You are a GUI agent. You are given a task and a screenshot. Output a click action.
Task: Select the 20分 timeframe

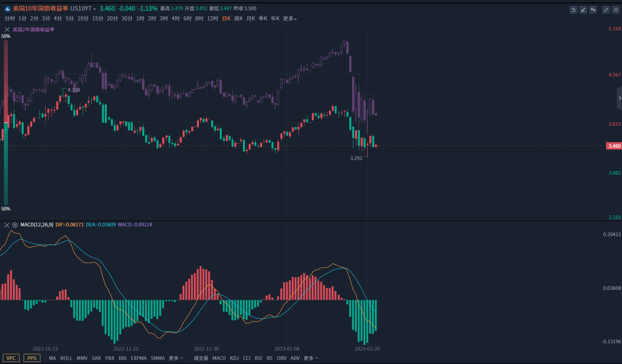point(112,19)
